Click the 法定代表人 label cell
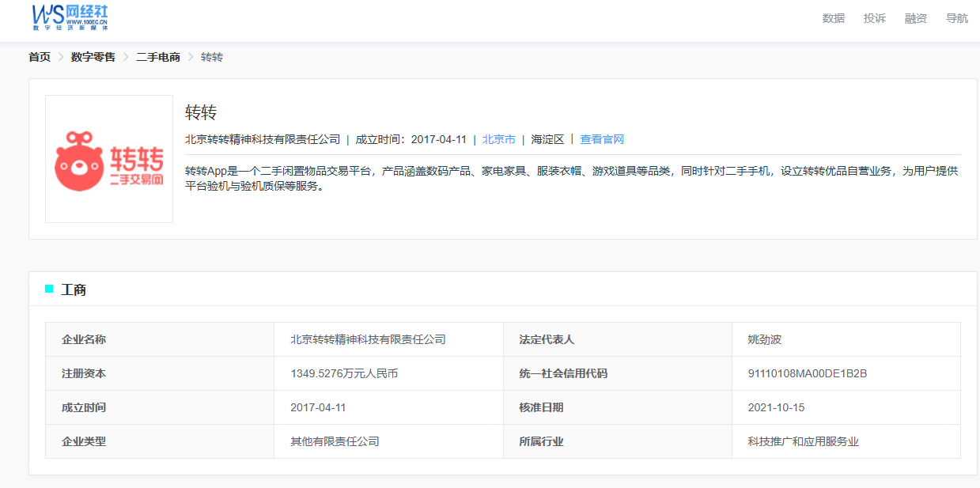Image resolution: width=980 pixels, height=488 pixels. tap(618, 339)
